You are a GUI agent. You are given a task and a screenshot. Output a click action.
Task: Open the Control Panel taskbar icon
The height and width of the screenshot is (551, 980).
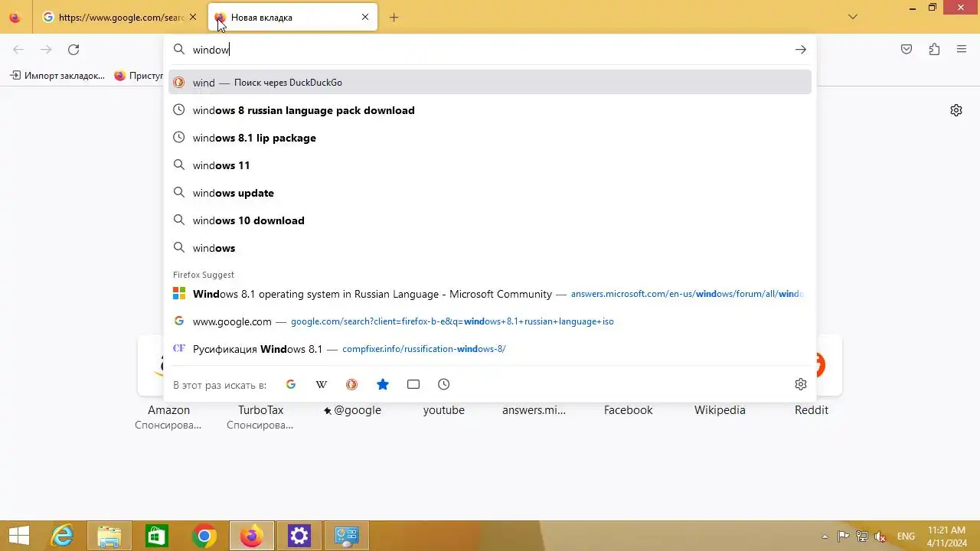(347, 536)
